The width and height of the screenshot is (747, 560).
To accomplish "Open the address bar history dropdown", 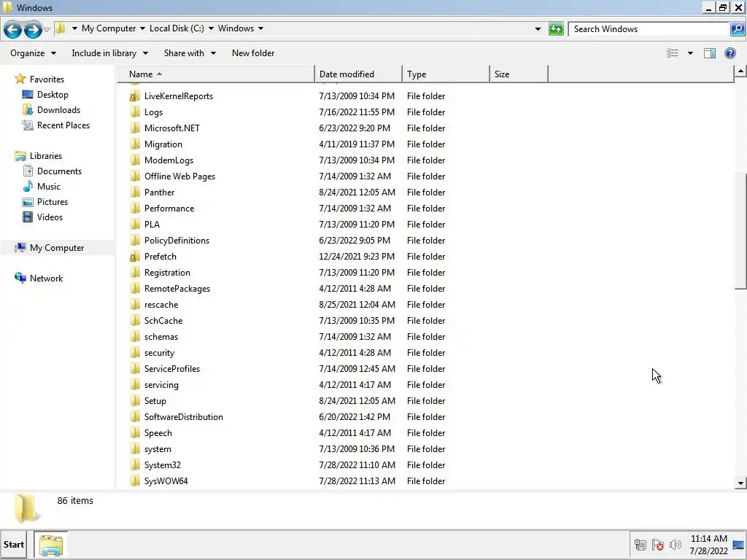I will pos(538,29).
